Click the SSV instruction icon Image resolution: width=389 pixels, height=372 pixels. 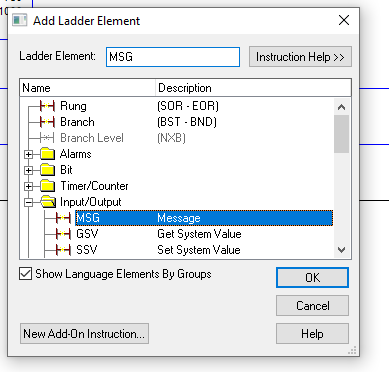[63, 250]
